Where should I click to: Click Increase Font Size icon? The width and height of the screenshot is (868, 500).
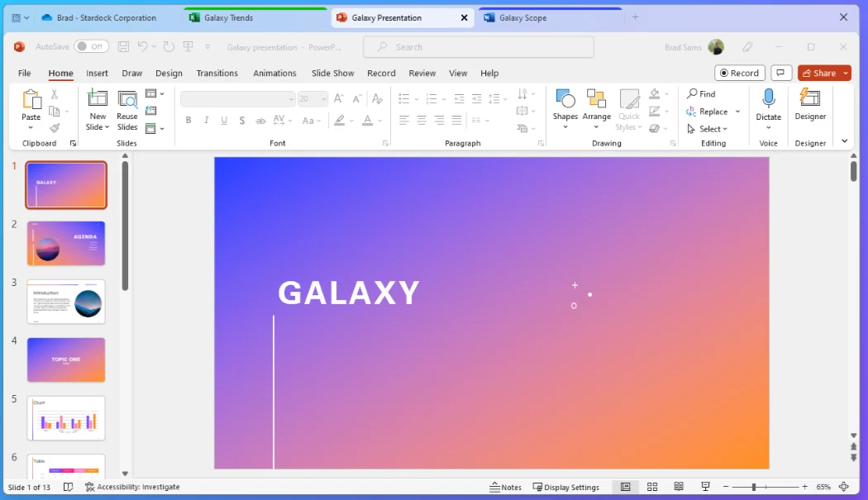pos(339,98)
